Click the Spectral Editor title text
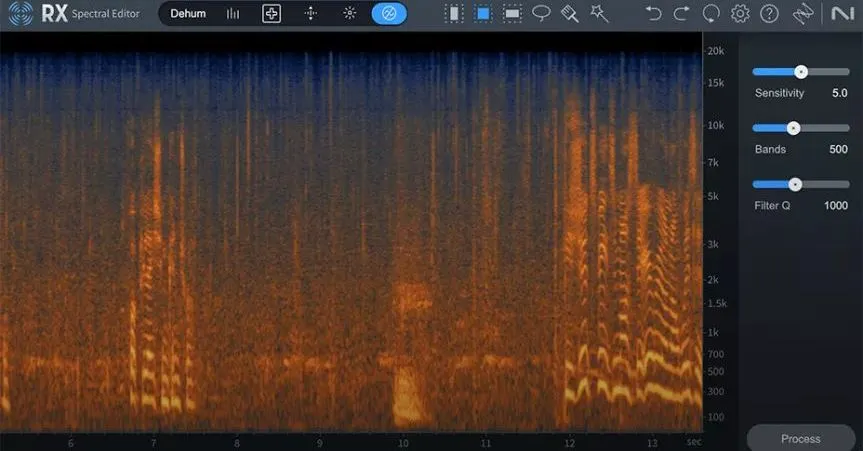 tap(106, 14)
